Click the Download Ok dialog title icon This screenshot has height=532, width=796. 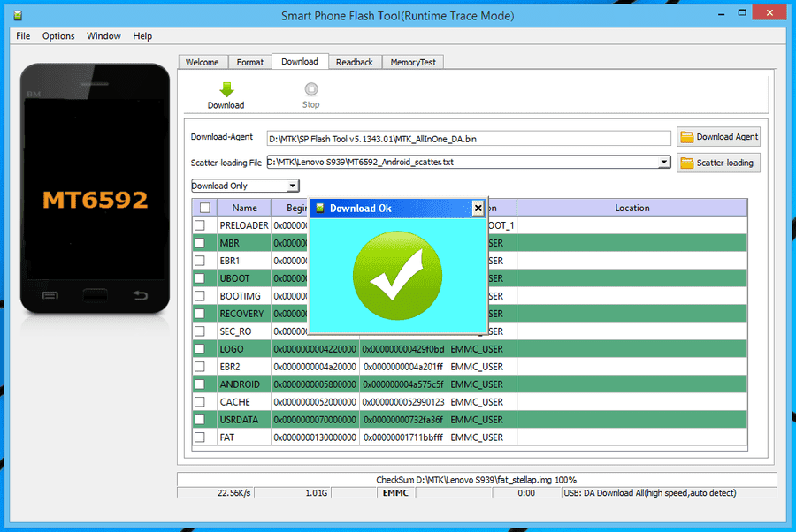click(x=320, y=208)
